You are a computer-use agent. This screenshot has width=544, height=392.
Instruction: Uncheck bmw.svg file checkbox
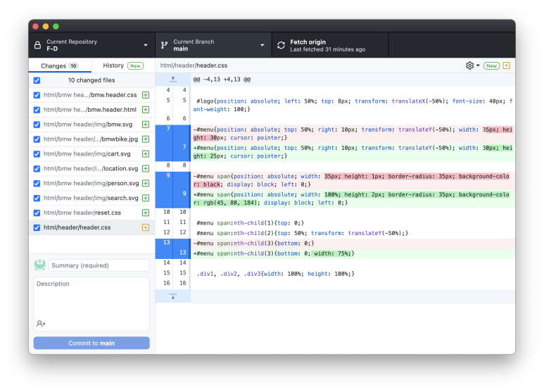click(37, 125)
